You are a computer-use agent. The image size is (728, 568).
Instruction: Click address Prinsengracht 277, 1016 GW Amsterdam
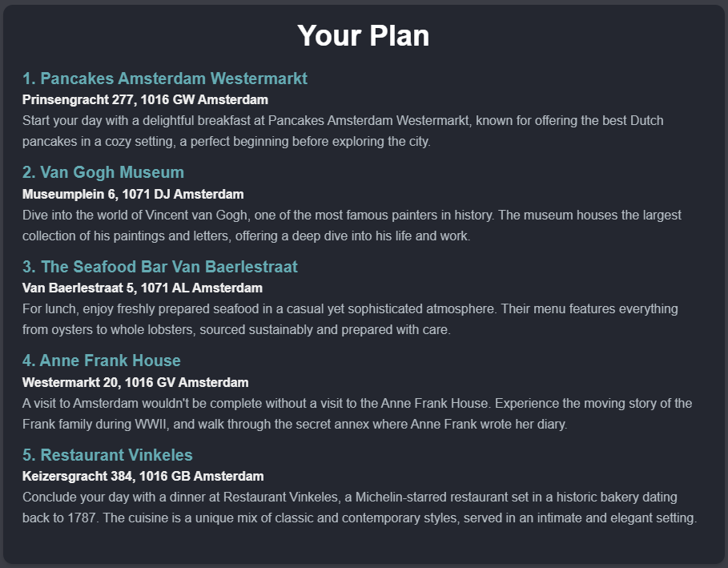click(145, 100)
